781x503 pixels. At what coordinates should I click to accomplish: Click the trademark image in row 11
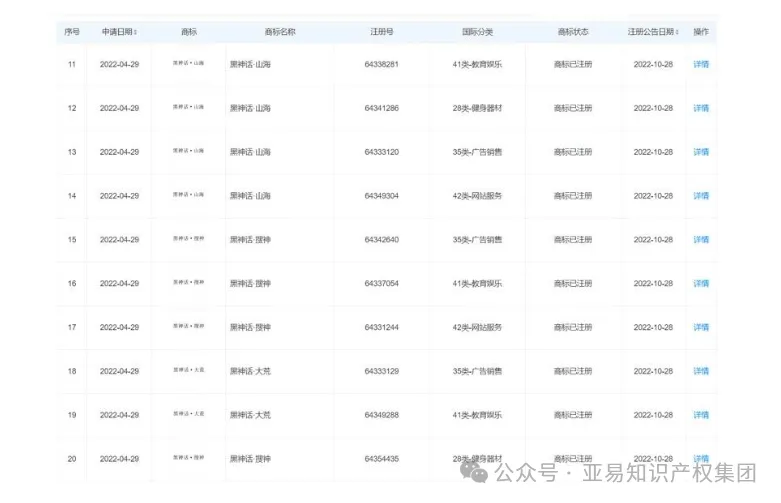188,63
